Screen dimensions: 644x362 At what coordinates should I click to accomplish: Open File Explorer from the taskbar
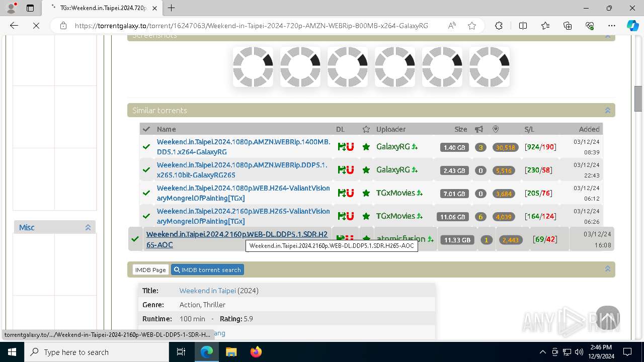[x=231, y=352]
